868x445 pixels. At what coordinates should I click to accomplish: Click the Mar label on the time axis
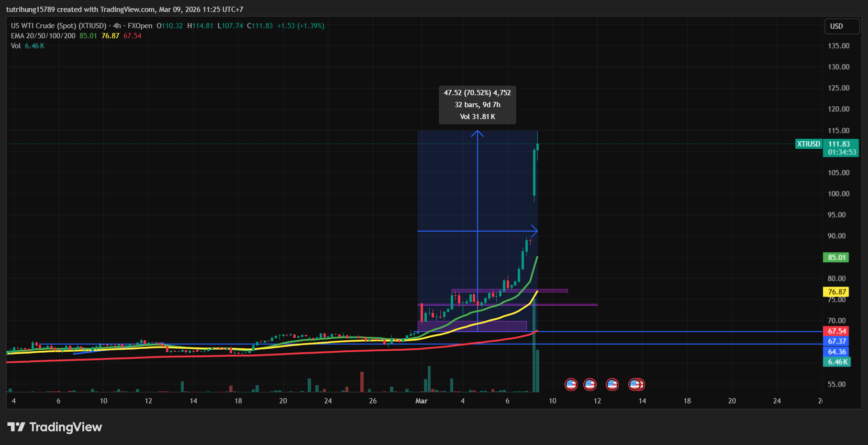tap(421, 401)
